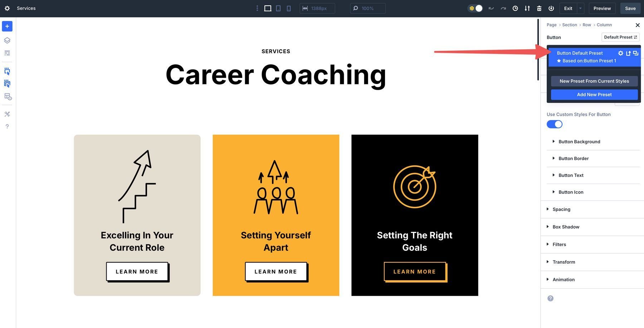Open the history clock icon

pos(515,8)
